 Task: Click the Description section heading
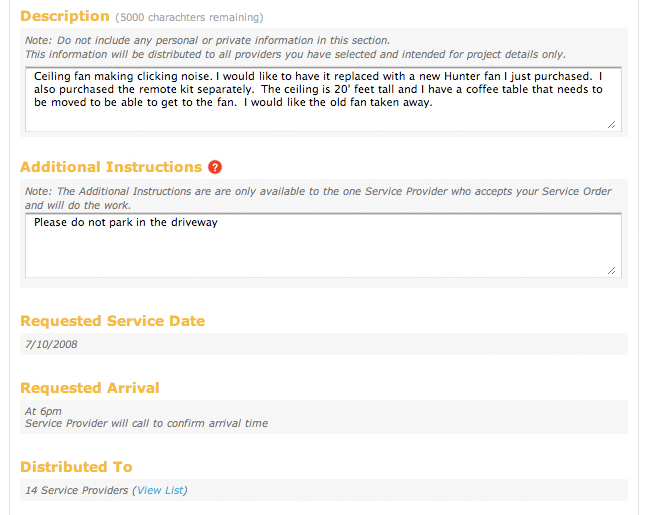[x=65, y=16]
